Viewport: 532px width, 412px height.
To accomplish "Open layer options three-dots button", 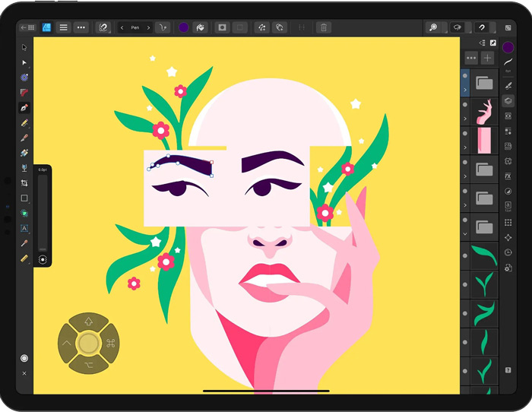I will click(471, 58).
